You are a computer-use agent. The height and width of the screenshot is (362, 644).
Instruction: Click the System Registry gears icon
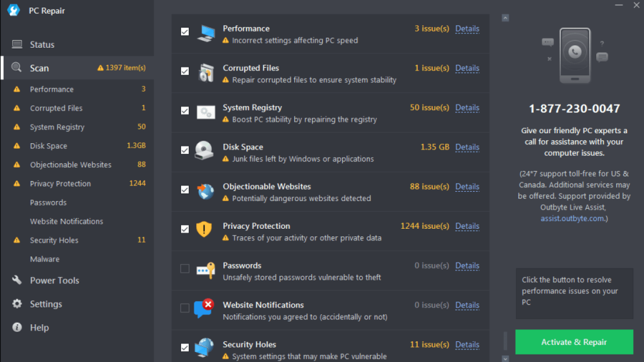pos(206,112)
